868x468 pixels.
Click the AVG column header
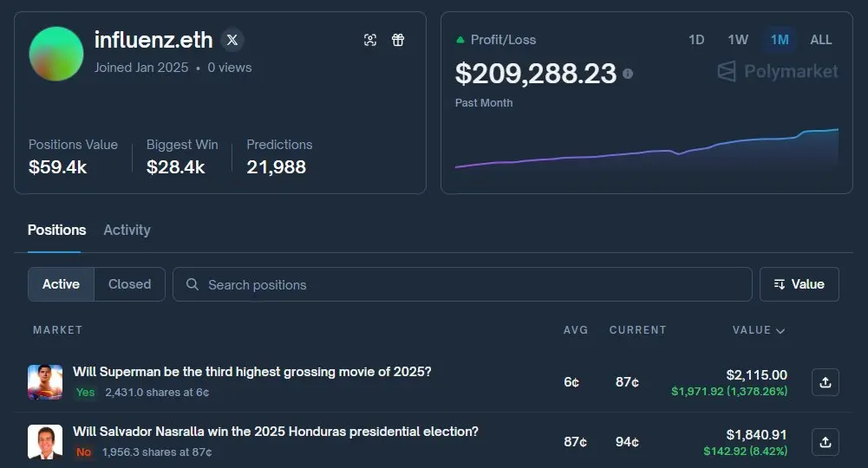click(576, 330)
